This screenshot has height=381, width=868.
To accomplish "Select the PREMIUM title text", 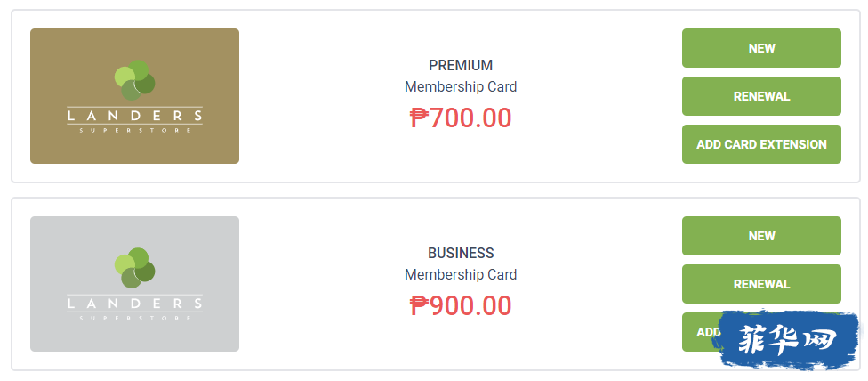I will pos(461,65).
